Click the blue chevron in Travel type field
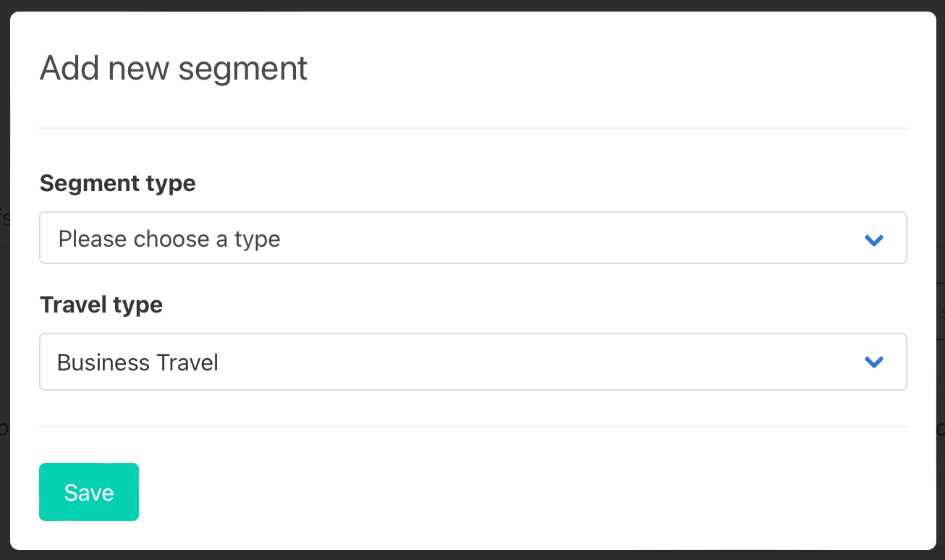This screenshot has height=560, width=945. [x=874, y=362]
